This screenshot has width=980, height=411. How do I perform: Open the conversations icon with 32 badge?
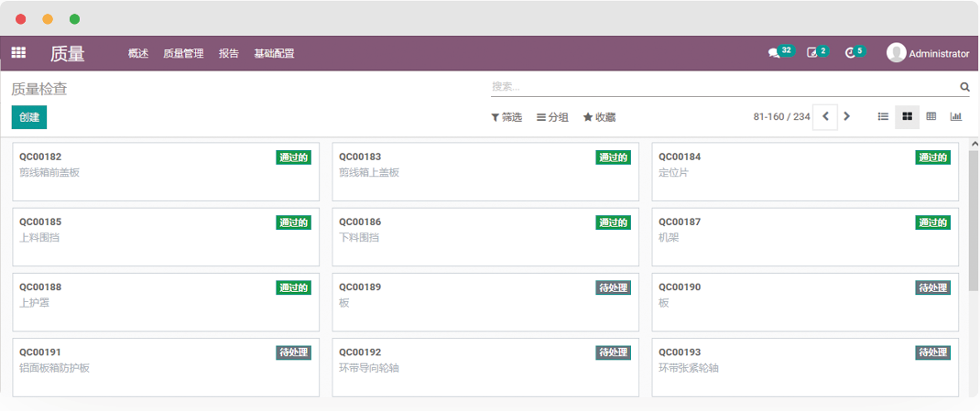click(x=775, y=53)
